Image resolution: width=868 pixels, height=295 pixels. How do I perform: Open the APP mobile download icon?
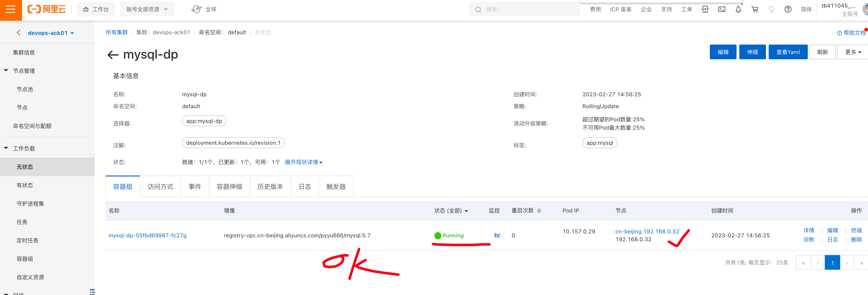[x=705, y=9]
